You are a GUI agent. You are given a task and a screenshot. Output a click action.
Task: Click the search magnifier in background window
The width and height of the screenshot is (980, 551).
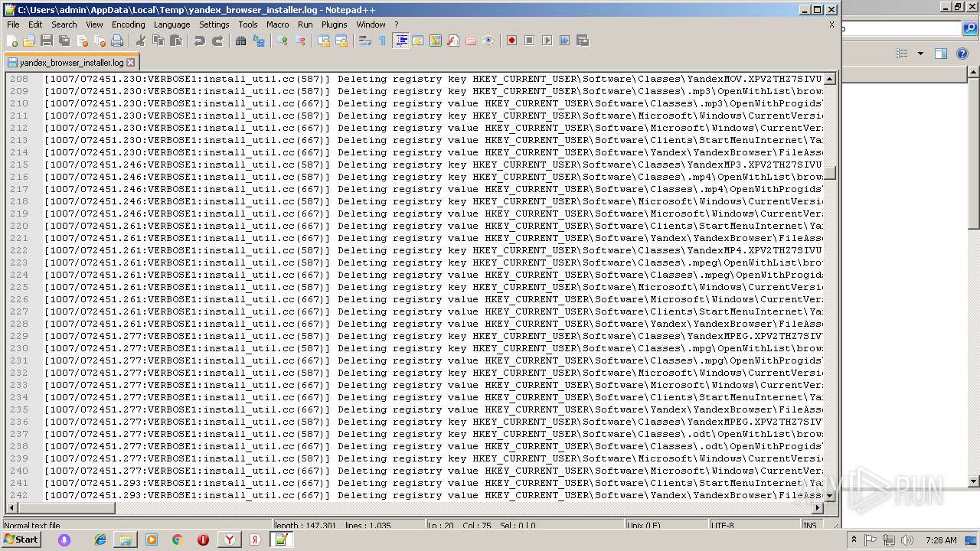point(969,29)
